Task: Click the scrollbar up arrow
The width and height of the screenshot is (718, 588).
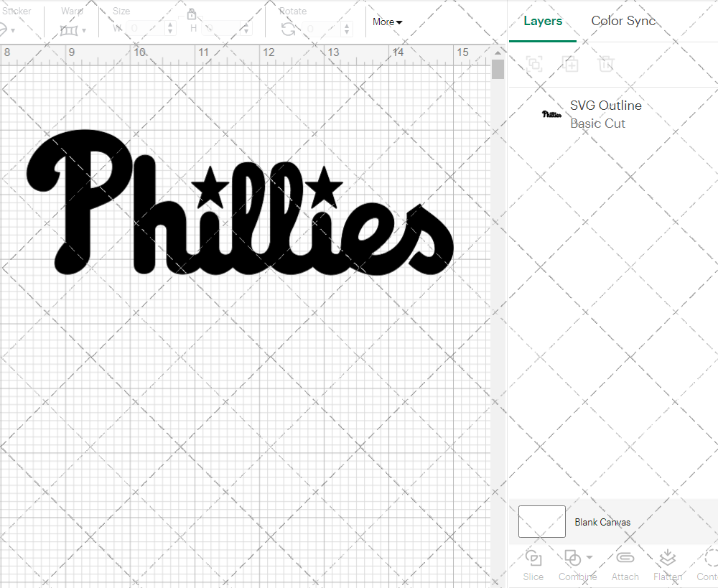Action: [498, 52]
